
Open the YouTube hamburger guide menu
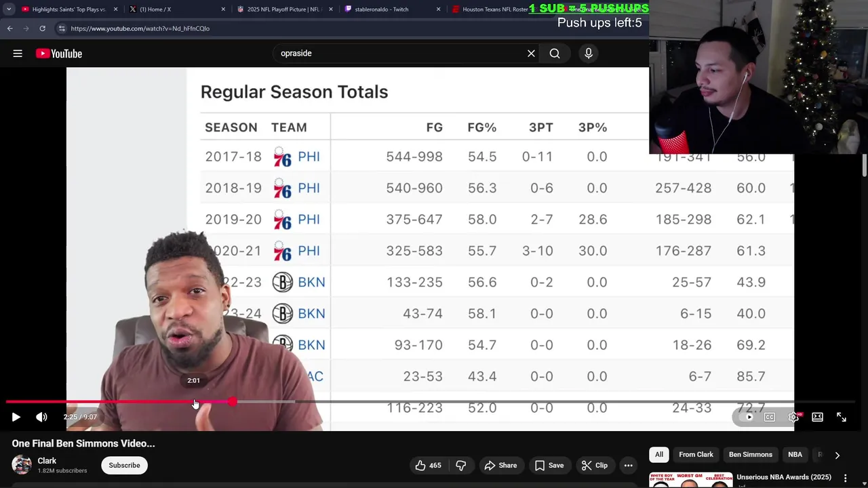[18, 54]
